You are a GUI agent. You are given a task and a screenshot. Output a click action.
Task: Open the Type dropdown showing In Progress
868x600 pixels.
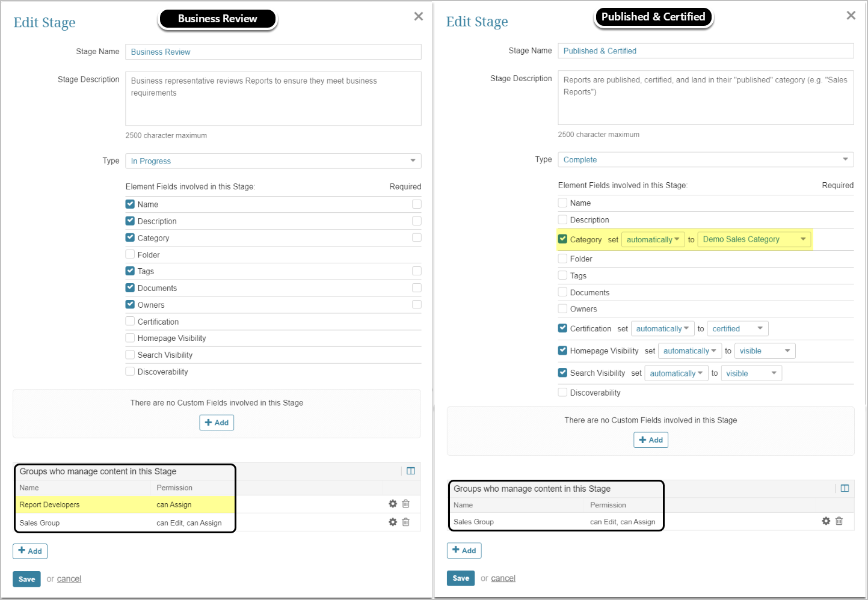[273, 161]
